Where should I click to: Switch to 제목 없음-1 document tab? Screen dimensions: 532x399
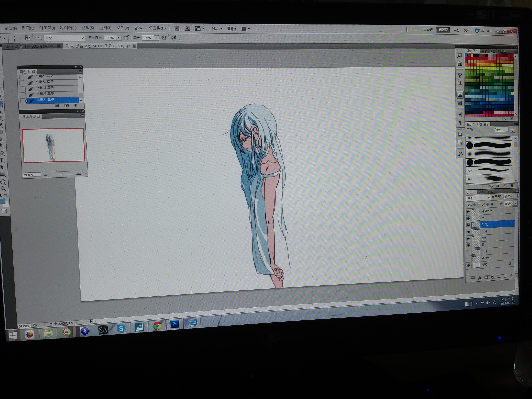tap(30, 46)
